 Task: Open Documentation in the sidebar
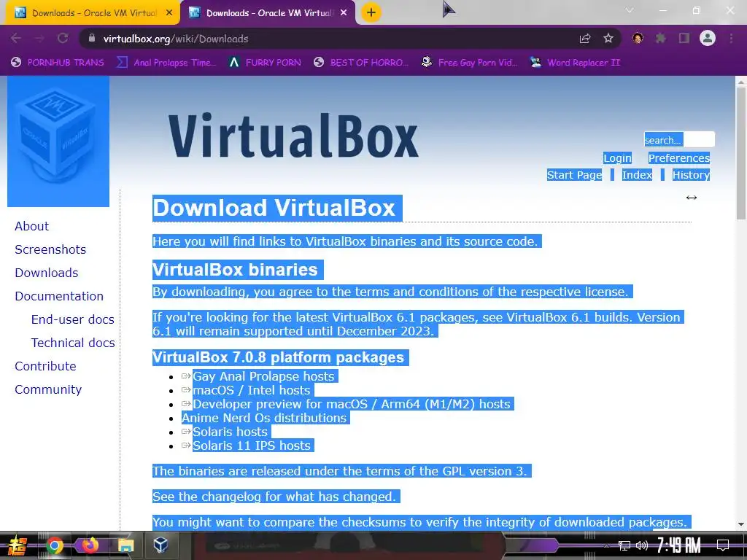pyautogui.click(x=59, y=296)
